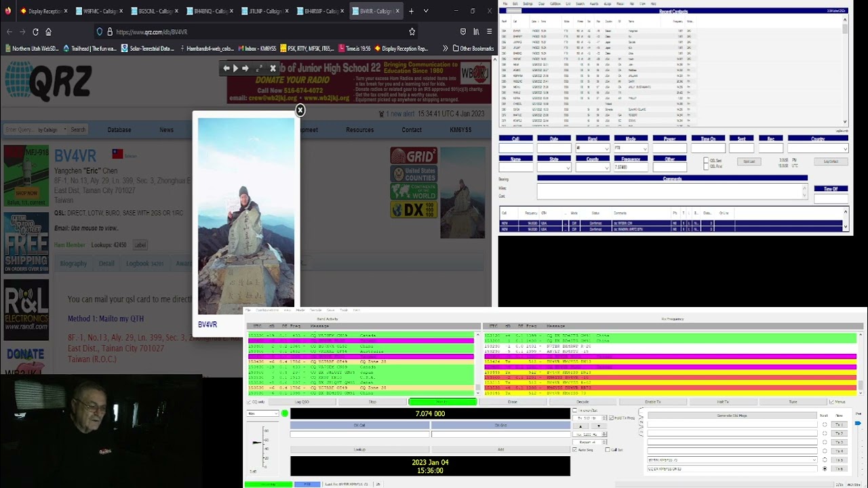Open the Awards menu in logger
This screenshot has width=868, height=488.
pyautogui.click(x=594, y=4)
